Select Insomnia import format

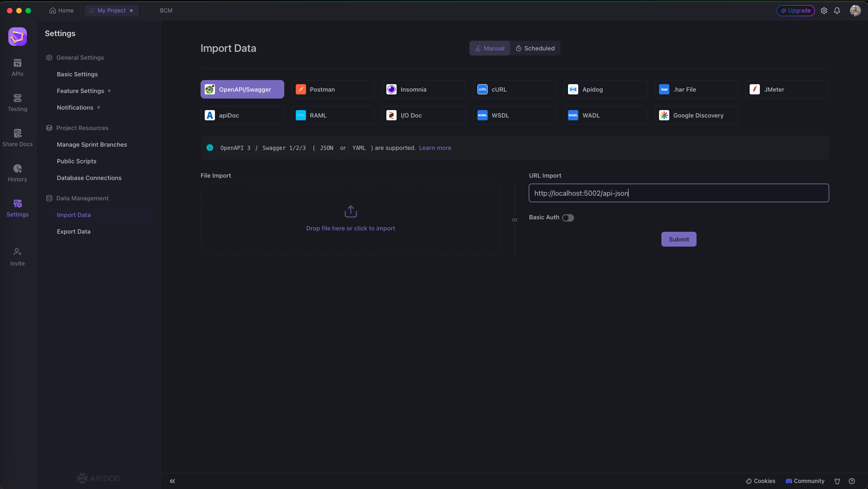pyautogui.click(x=424, y=89)
